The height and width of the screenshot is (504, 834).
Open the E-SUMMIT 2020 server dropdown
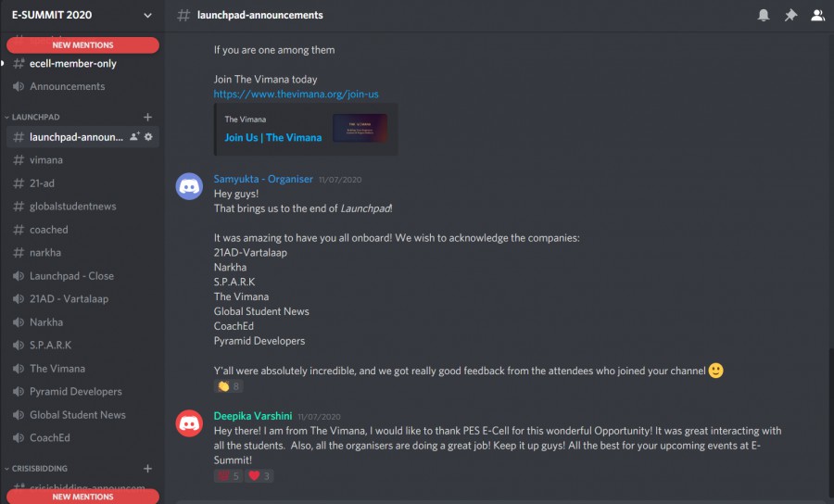click(147, 15)
